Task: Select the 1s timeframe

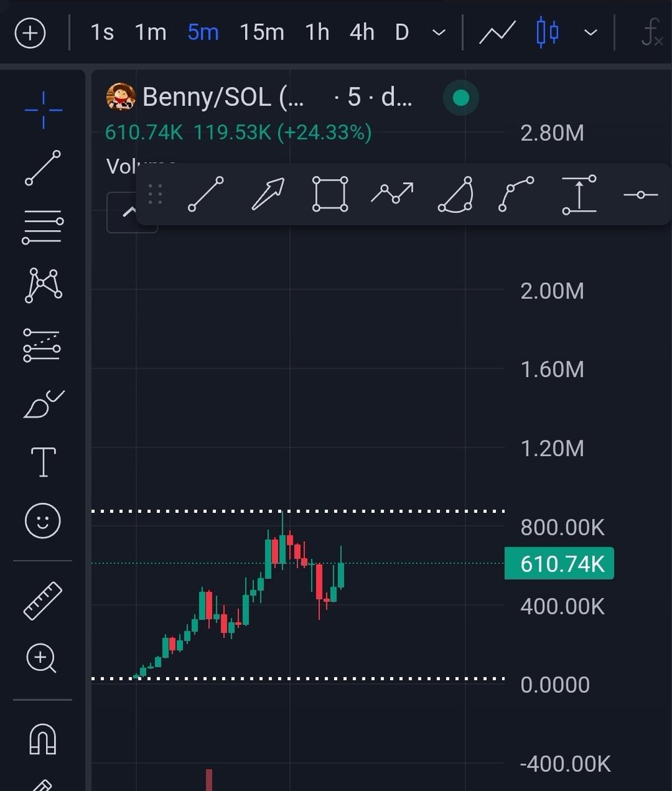Action: (x=102, y=32)
